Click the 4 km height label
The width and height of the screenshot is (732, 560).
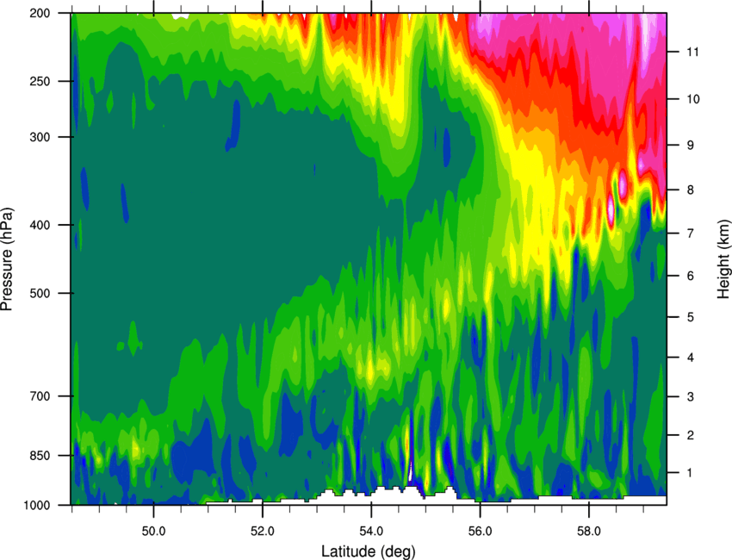(x=690, y=358)
